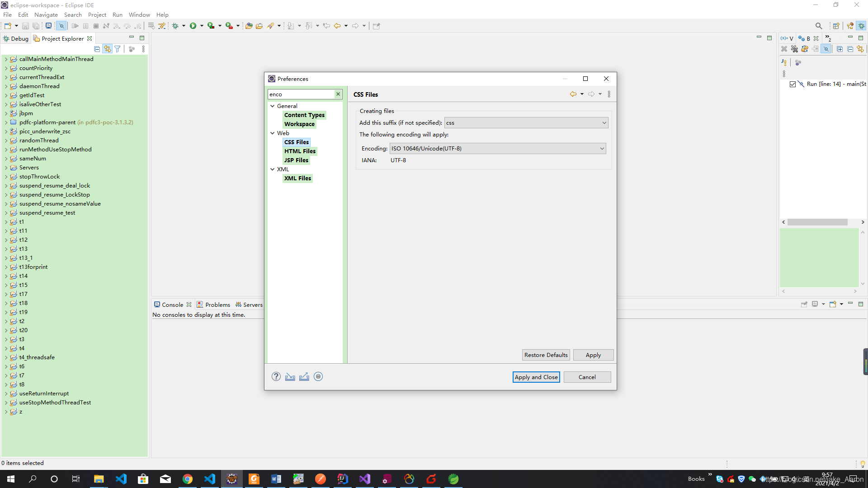Click the Debug bug icon in toolbar
Image resolution: width=868 pixels, height=488 pixels.
(175, 26)
